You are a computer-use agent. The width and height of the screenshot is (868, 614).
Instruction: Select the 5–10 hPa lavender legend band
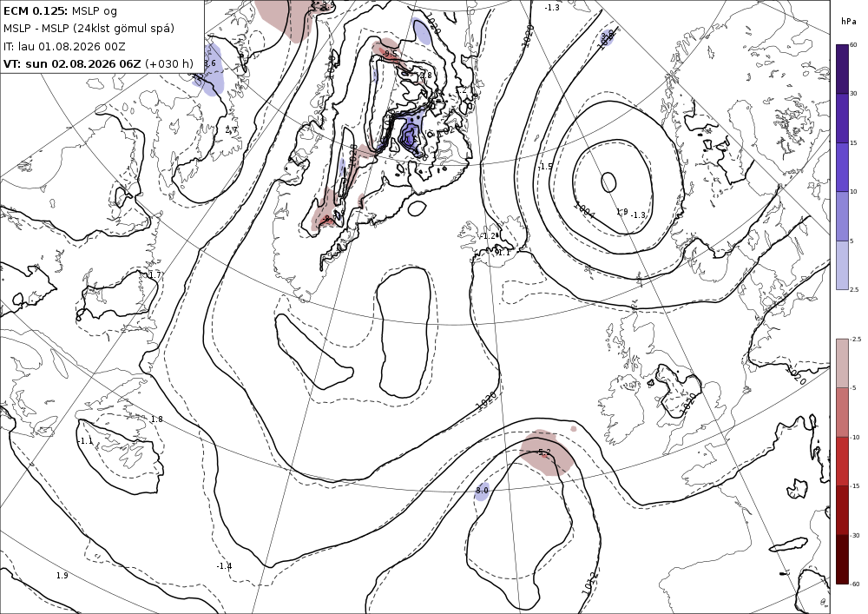pyautogui.click(x=841, y=216)
